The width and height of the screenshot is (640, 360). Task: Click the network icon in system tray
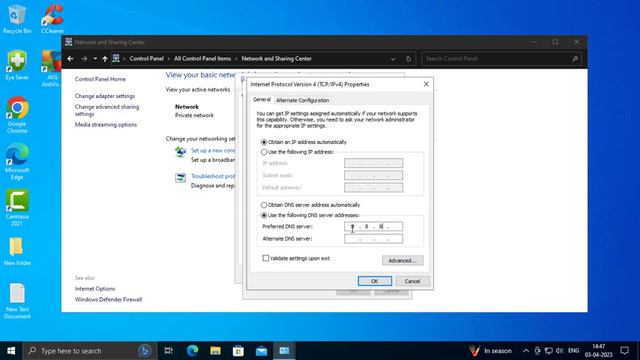549,351
